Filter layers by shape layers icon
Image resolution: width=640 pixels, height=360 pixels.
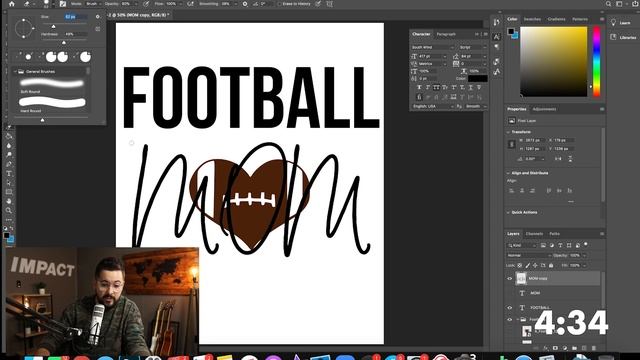pyautogui.click(x=569, y=245)
